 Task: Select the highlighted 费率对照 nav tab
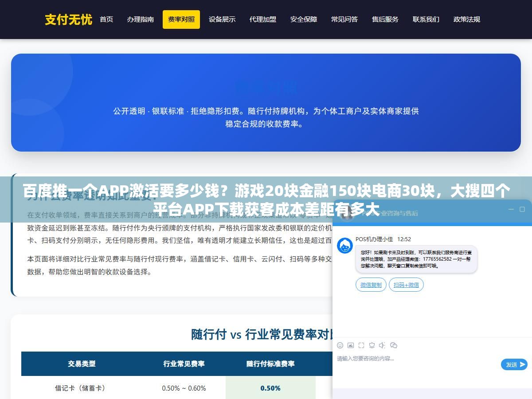181,20
